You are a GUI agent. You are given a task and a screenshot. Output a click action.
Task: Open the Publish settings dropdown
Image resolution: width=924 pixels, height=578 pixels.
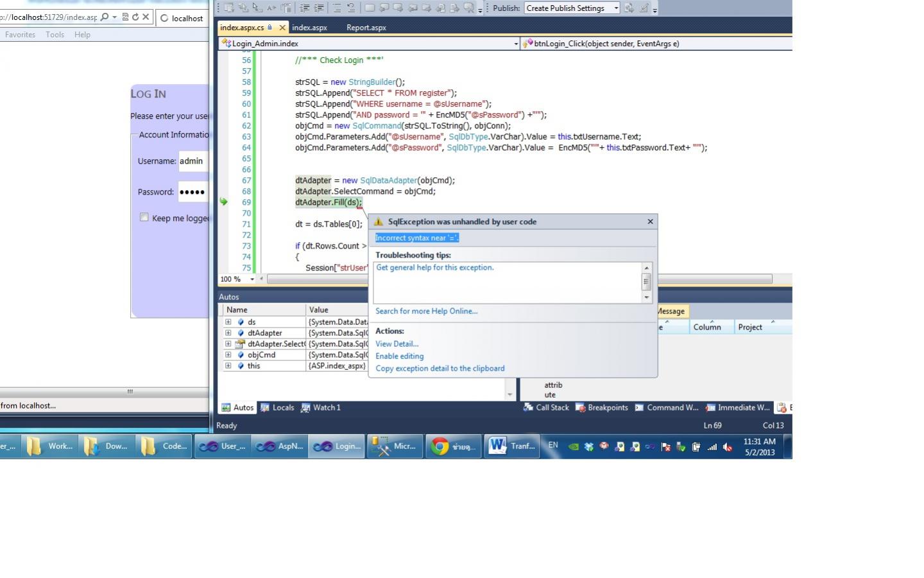pos(616,8)
